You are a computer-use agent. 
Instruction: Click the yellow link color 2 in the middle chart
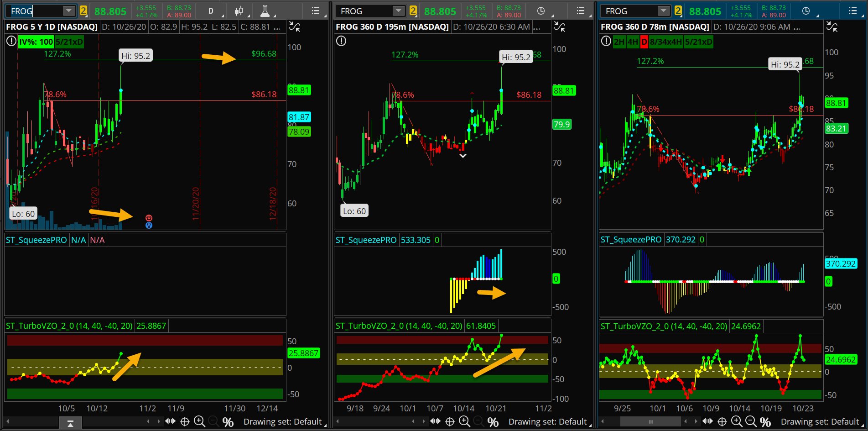[x=413, y=11]
